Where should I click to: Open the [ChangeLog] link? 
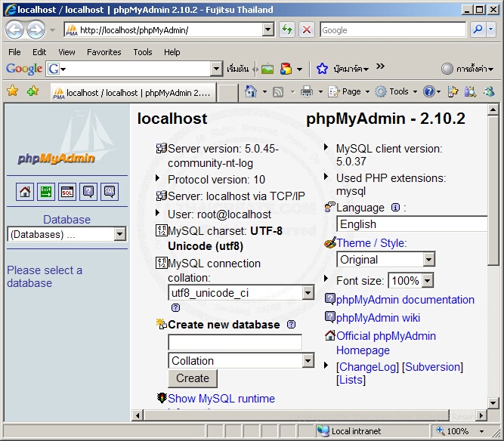[367, 367]
